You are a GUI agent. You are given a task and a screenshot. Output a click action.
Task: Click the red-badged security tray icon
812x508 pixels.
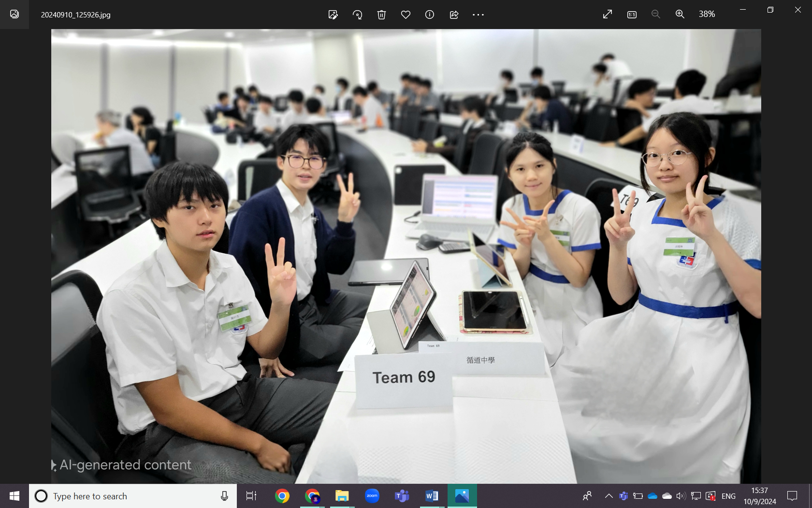[x=710, y=496]
